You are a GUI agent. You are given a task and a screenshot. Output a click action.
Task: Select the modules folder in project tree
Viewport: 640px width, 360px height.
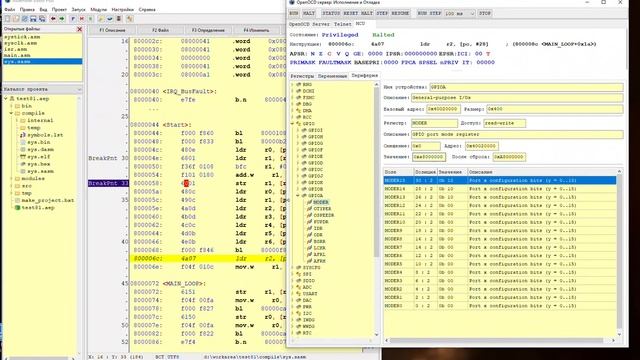point(33,178)
